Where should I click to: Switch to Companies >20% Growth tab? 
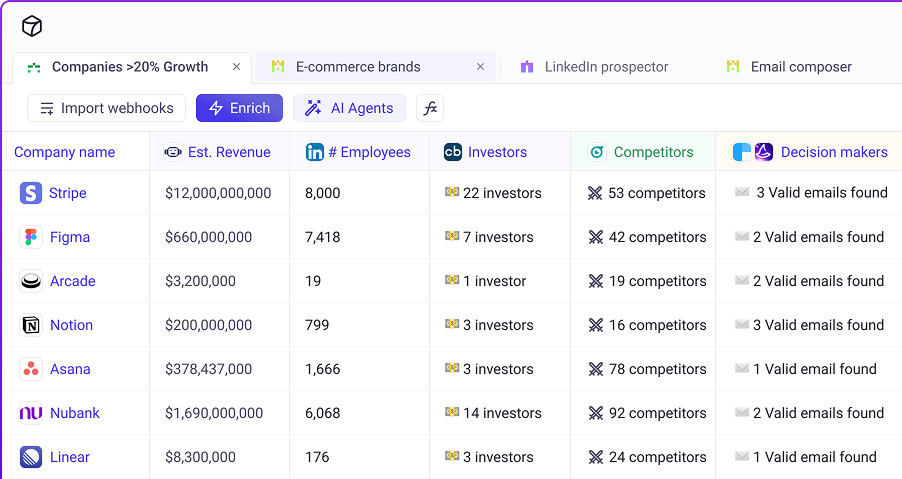(130, 67)
